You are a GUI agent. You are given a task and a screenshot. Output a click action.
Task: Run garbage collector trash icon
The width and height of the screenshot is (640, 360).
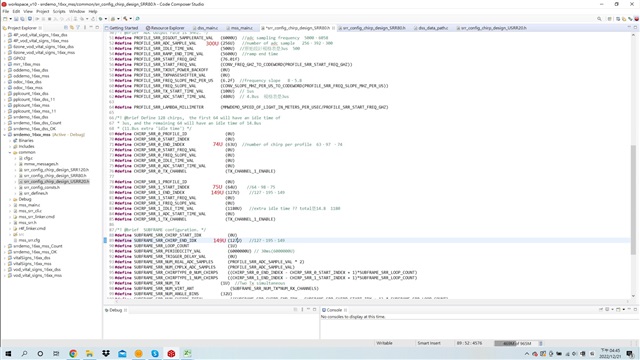click(x=540, y=344)
